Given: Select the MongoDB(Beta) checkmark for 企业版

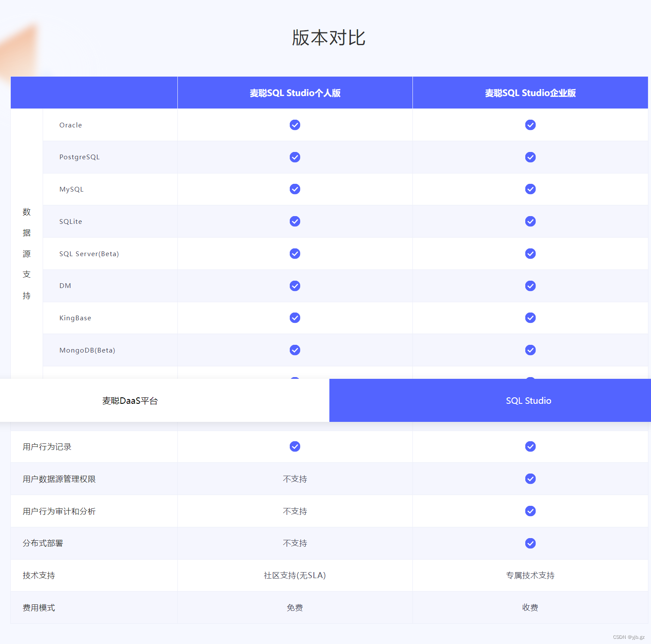Looking at the screenshot, I should pyautogui.click(x=530, y=350).
